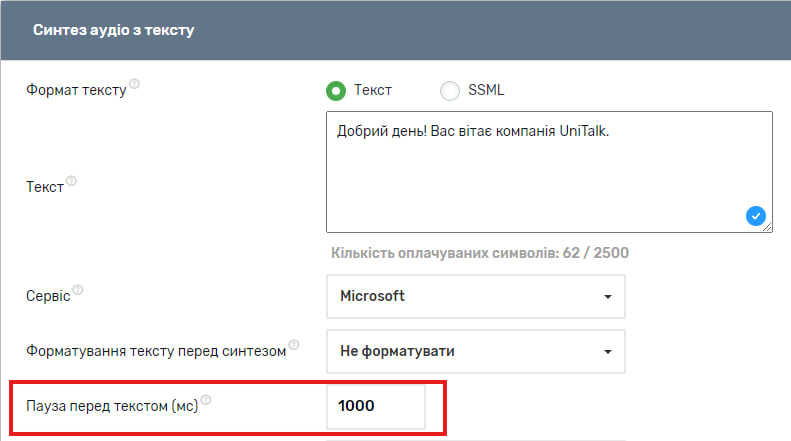Screen dimensions: 791x441
Task: Click the help icon beside Формат тексту
Action: [x=135, y=85]
